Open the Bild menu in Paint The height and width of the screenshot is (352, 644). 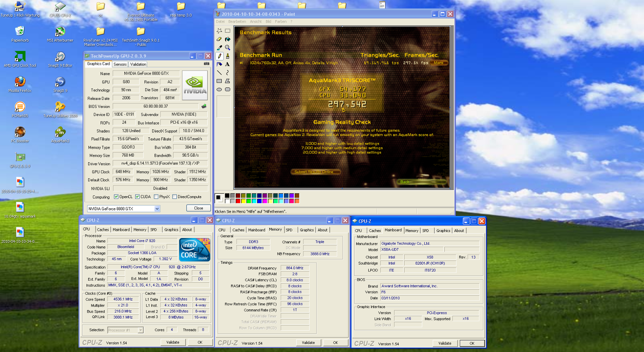point(268,22)
